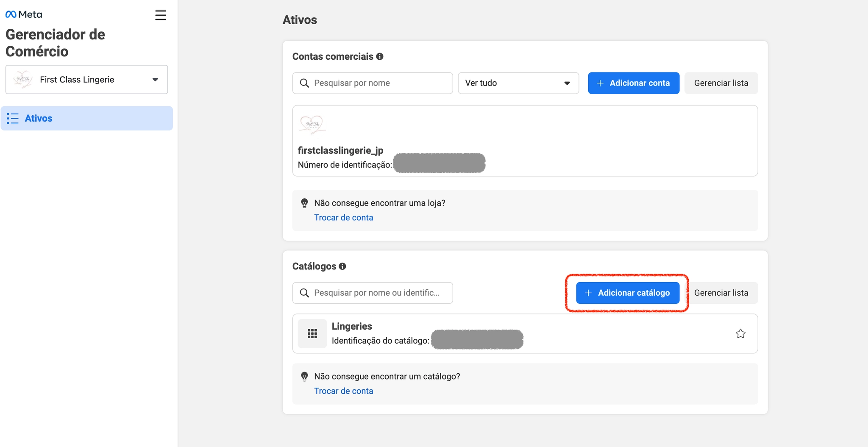The height and width of the screenshot is (447, 868).
Task: Click the Número de identificação label
Action: point(345,165)
